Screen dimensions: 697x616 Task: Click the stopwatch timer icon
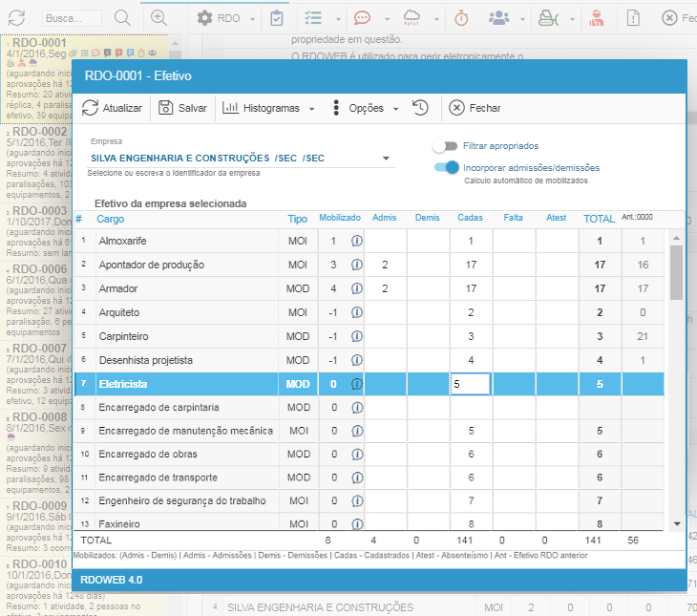(461, 18)
